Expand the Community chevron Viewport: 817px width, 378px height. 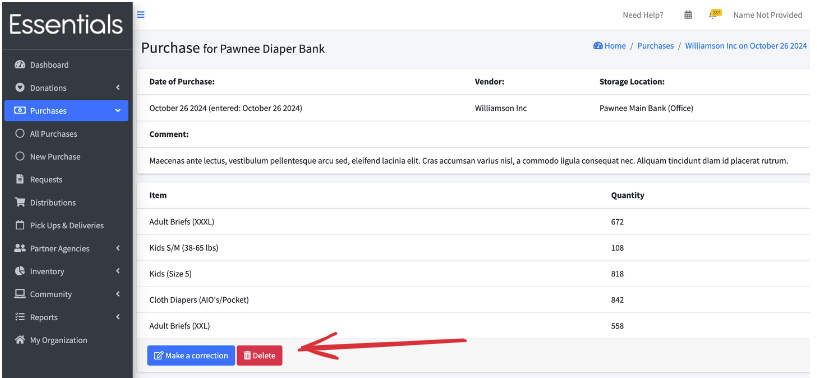[118, 294]
